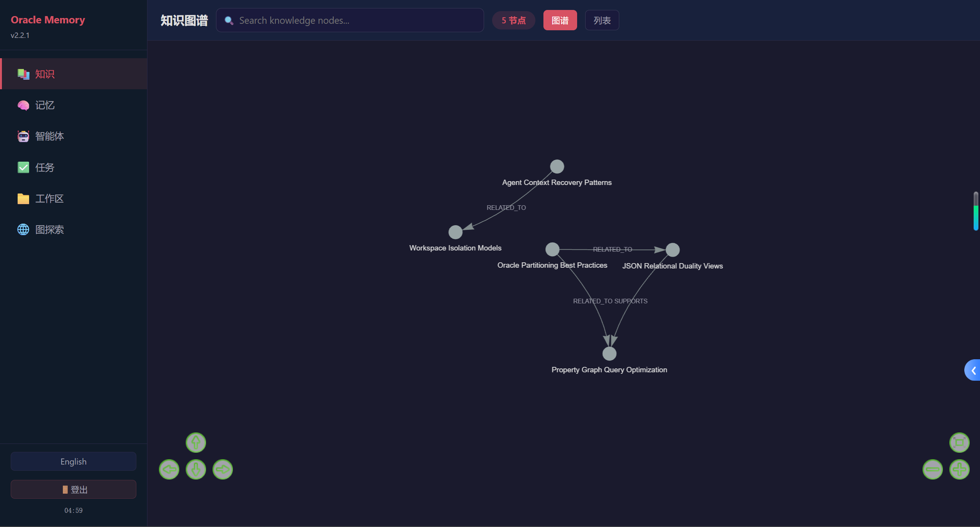Click the RELATED_TO SUPPORTS edge label
Viewport: 980px width, 527px height.
[x=610, y=301]
